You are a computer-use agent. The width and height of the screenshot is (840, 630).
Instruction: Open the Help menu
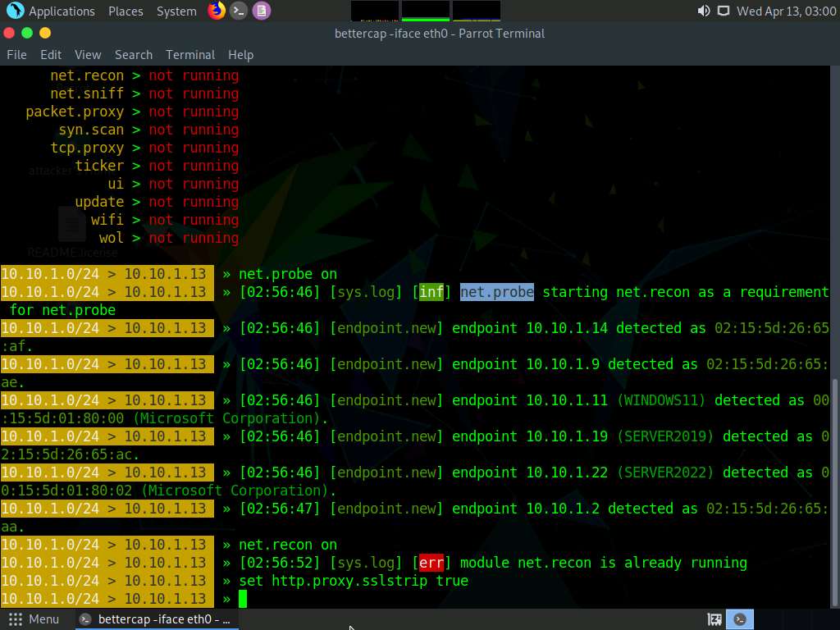240,54
